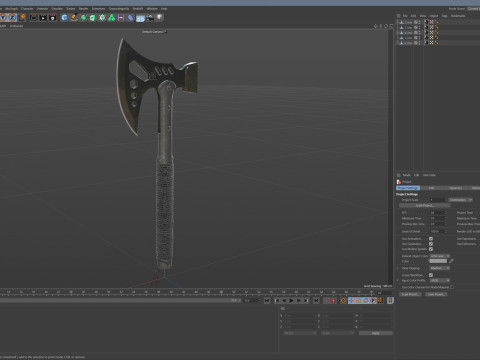This screenshot has width=480, height=360.
Task: Open View Clipping dropdown
Action: pyautogui.click(x=439, y=268)
